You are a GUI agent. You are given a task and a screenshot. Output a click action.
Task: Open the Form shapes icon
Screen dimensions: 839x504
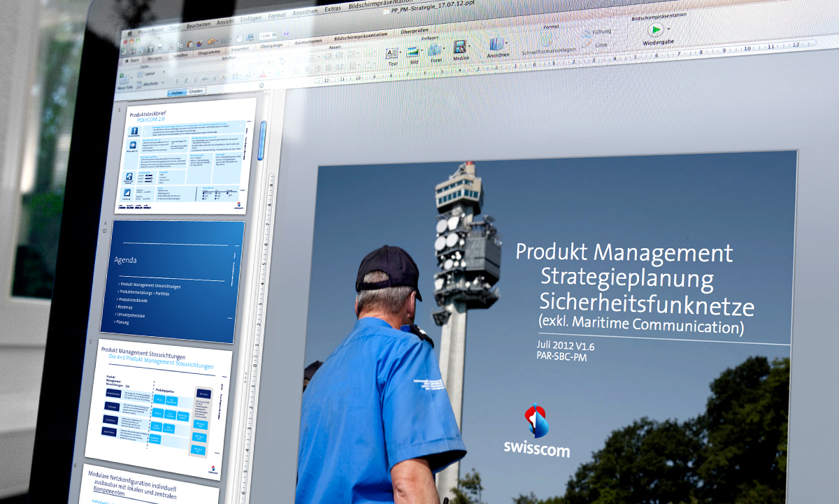click(x=435, y=50)
